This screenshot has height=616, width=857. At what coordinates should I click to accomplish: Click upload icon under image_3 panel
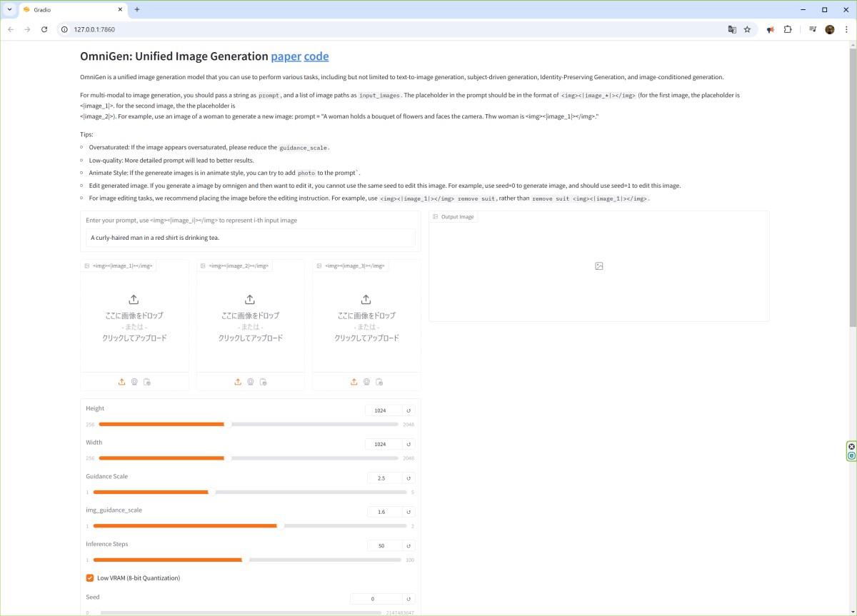coord(354,382)
